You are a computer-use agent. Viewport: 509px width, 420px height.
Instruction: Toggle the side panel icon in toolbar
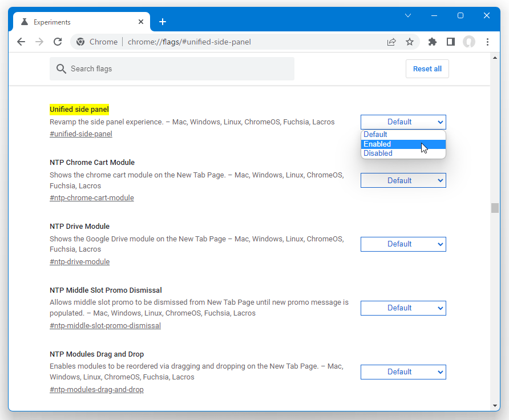pyautogui.click(x=451, y=42)
